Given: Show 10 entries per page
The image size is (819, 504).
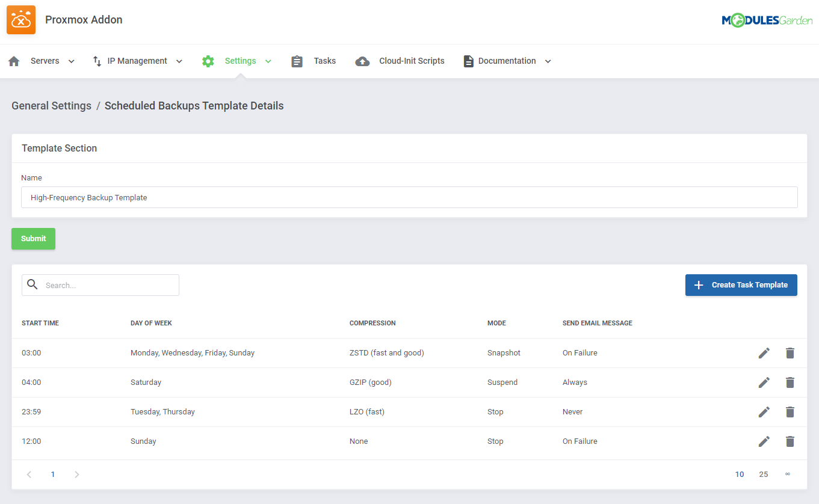Looking at the screenshot, I should [x=740, y=475].
